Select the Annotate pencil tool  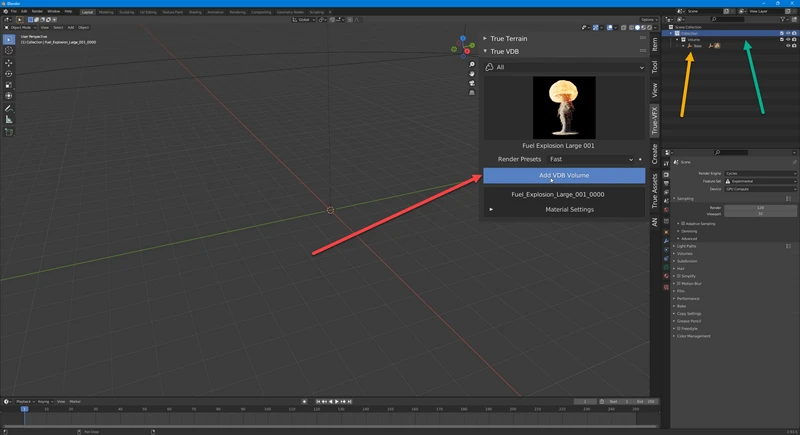(9, 108)
